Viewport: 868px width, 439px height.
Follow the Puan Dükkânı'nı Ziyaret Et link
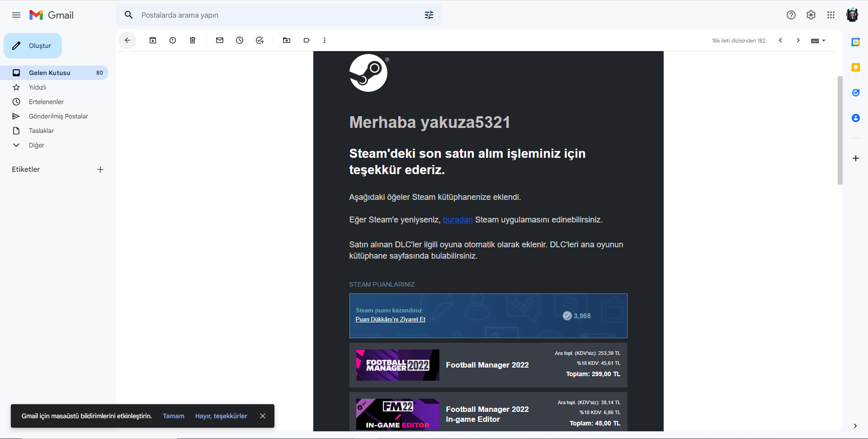390,319
